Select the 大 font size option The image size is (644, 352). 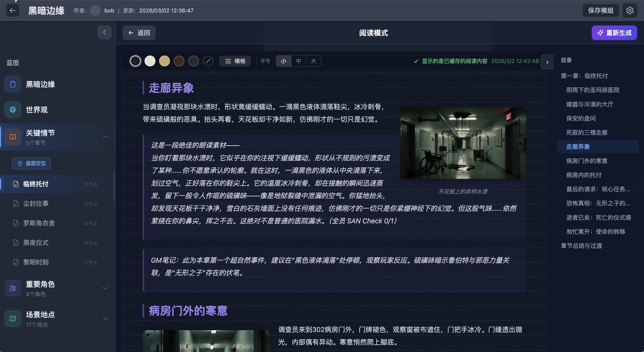click(x=314, y=61)
